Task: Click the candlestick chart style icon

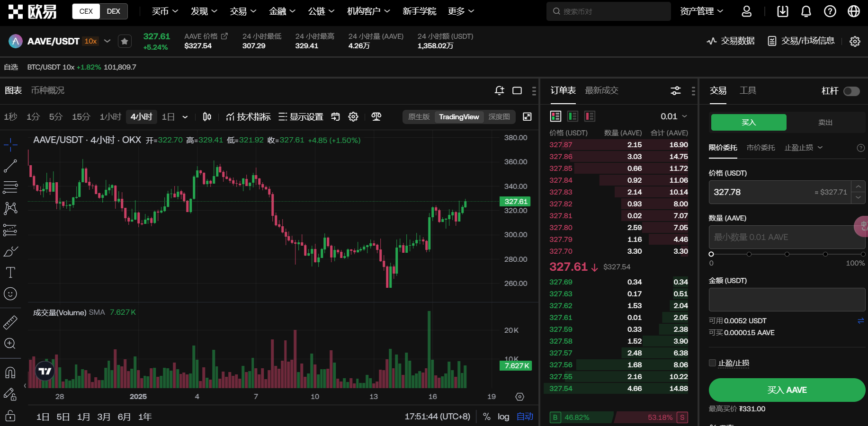Action: [x=207, y=117]
